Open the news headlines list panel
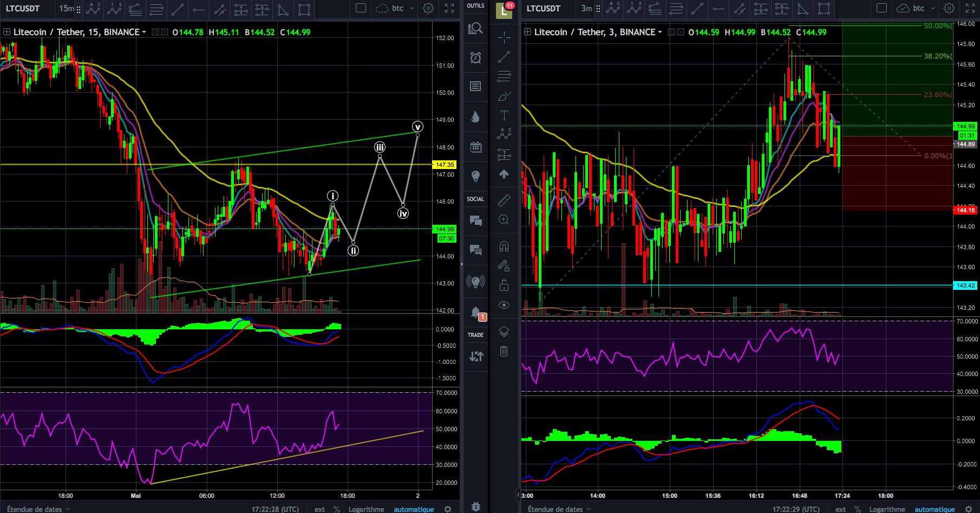The image size is (980, 513). click(x=475, y=86)
